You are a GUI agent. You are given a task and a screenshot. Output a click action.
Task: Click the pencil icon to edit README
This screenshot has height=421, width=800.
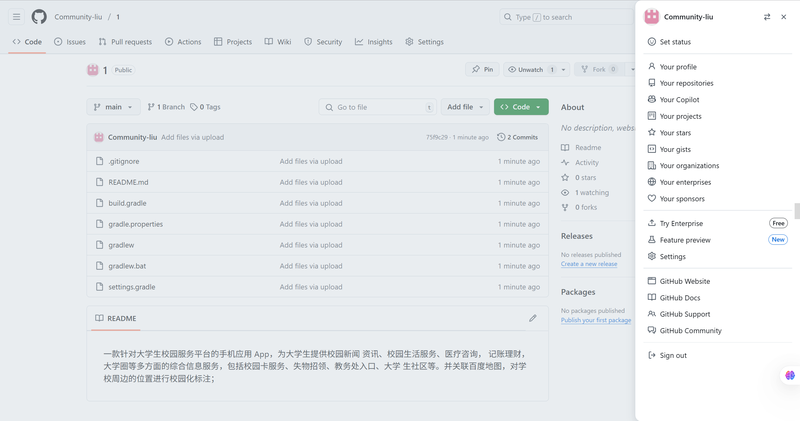pyautogui.click(x=533, y=318)
